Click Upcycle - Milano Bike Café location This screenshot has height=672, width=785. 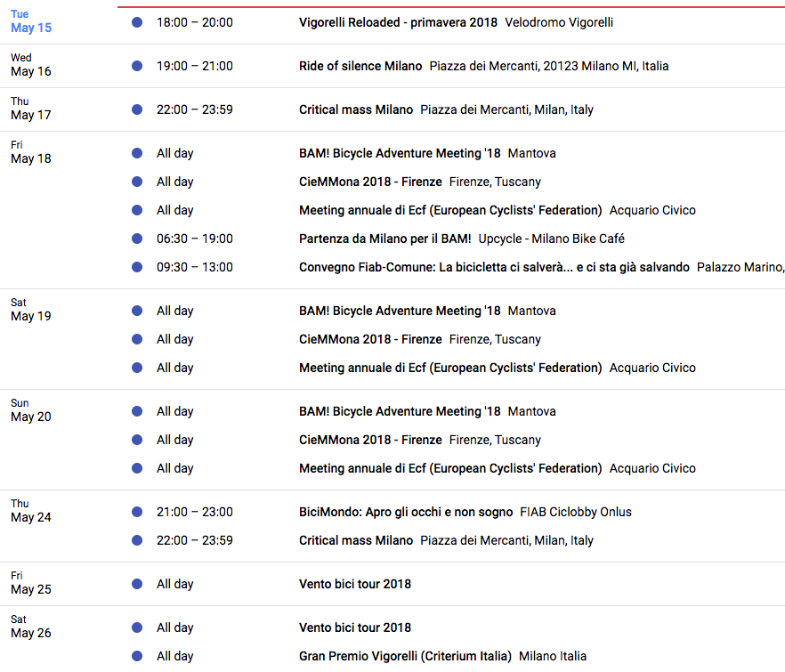[551, 239]
